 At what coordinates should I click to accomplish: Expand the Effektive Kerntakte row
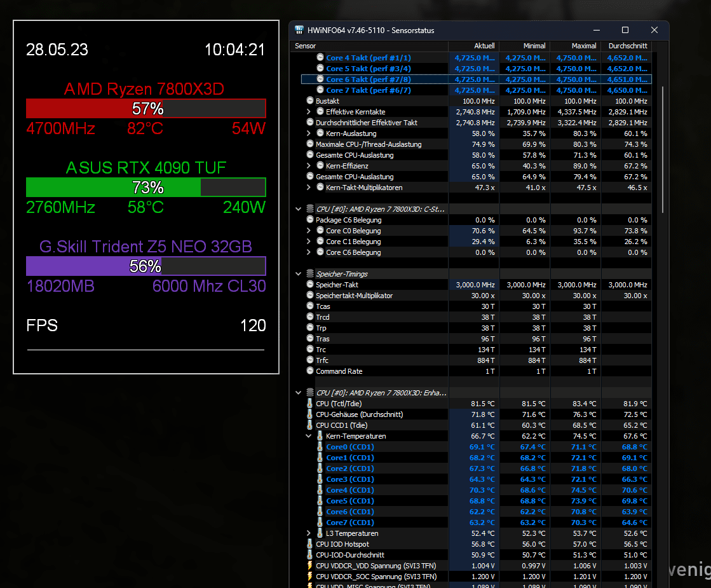(x=309, y=112)
